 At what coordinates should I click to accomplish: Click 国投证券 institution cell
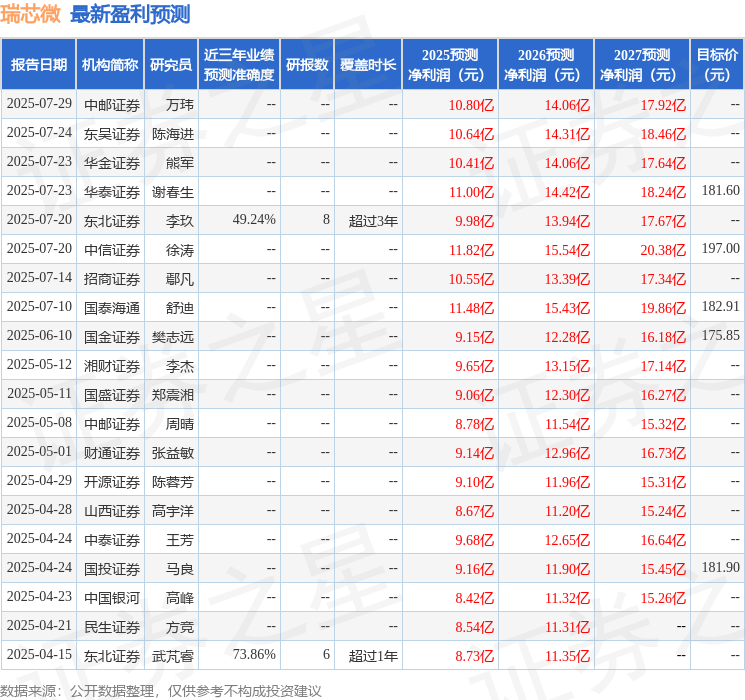[112, 569]
